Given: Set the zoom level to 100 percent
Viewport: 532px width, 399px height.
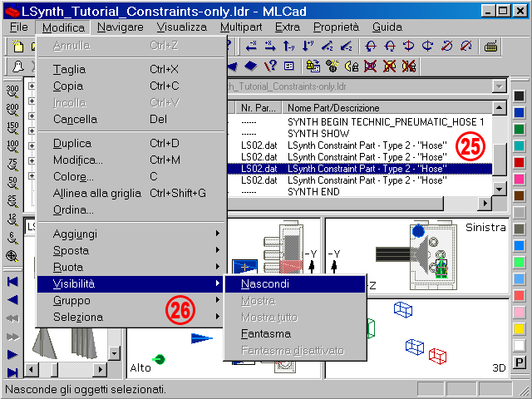Looking at the screenshot, I should [12, 146].
